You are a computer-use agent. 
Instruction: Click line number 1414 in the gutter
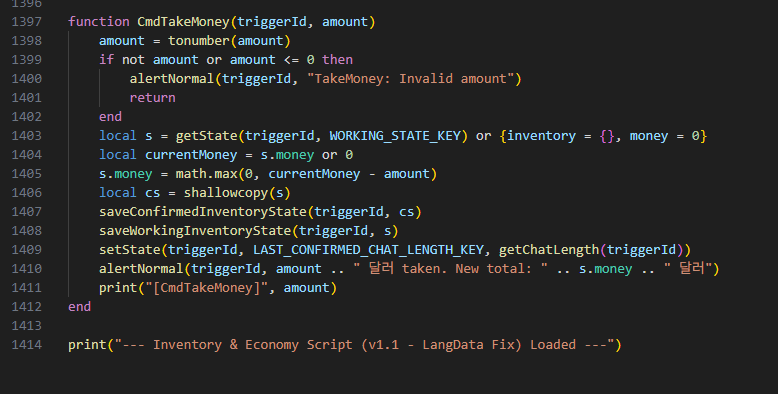tap(27, 345)
